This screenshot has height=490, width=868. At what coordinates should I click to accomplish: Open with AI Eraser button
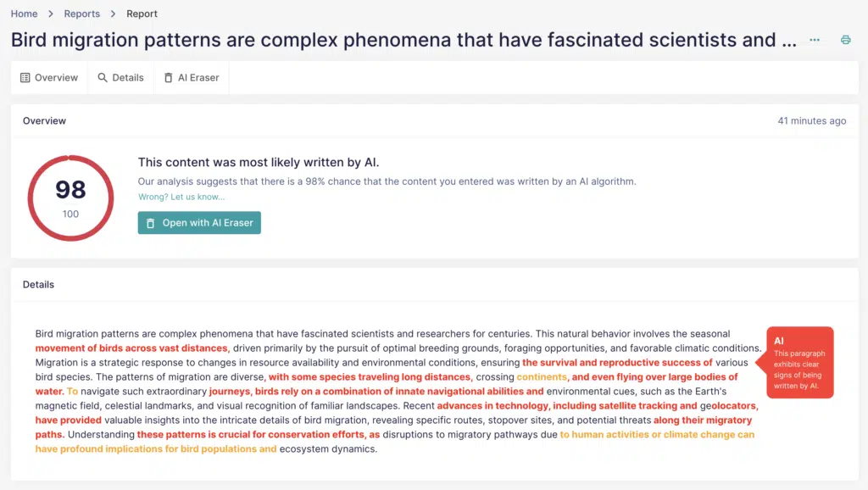click(x=199, y=223)
